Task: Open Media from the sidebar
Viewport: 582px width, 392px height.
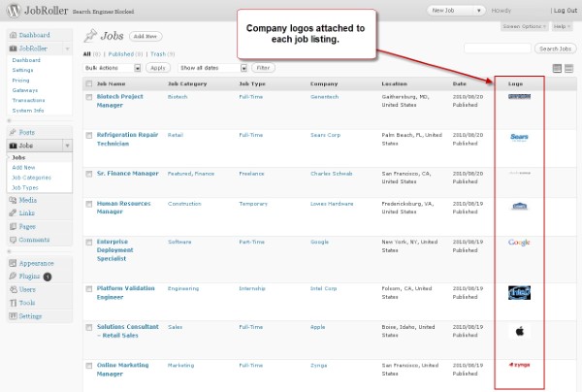Action: [x=27, y=200]
